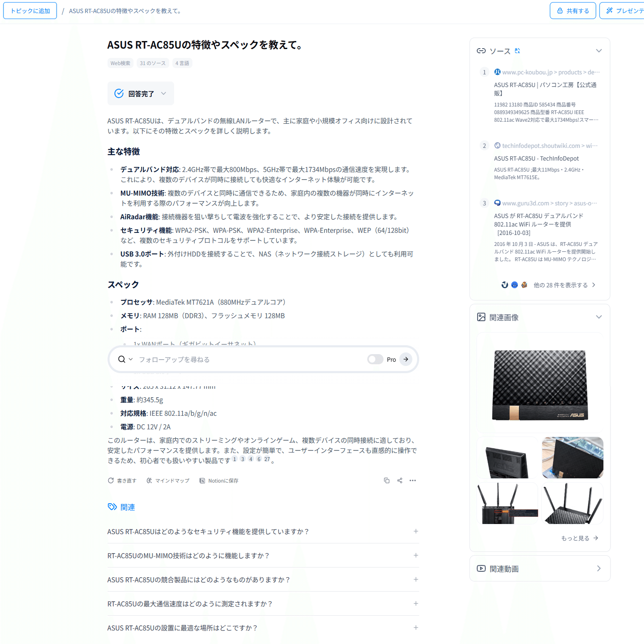Submit follow-up with the arrow icon
This screenshot has width=644, height=644.
point(405,359)
